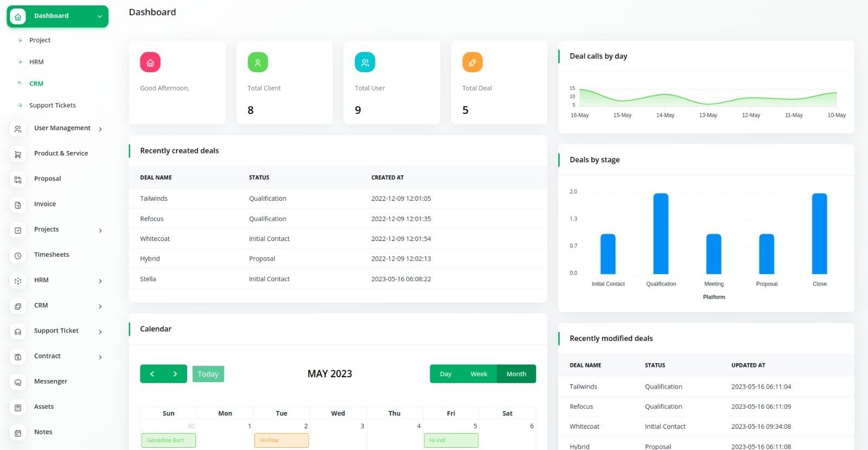Click the Assets icon in sidebar

[x=18, y=407]
